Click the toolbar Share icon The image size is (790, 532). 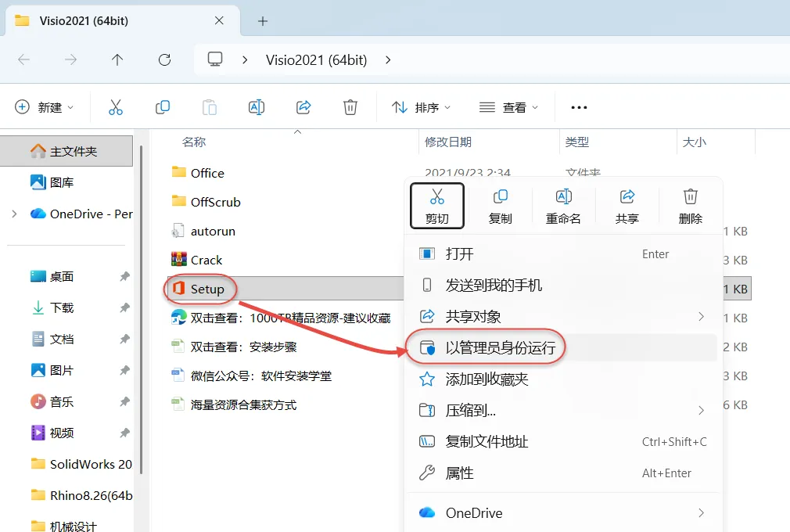point(303,107)
